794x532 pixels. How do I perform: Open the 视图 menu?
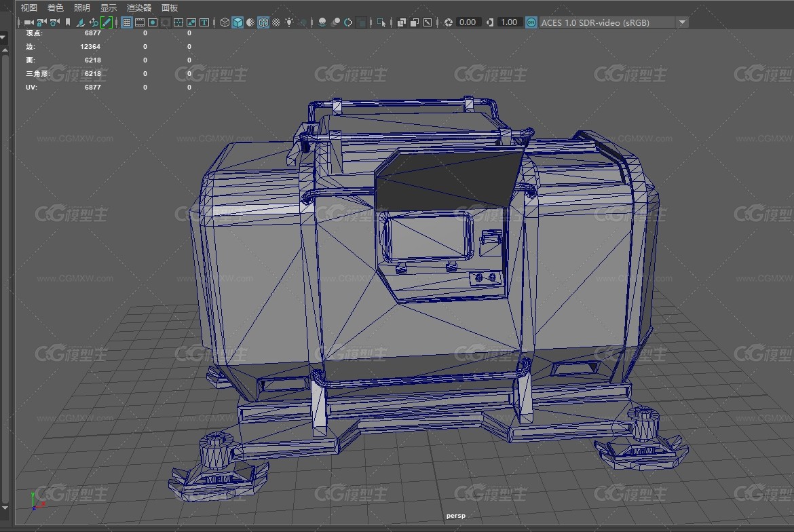pos(29,7)
